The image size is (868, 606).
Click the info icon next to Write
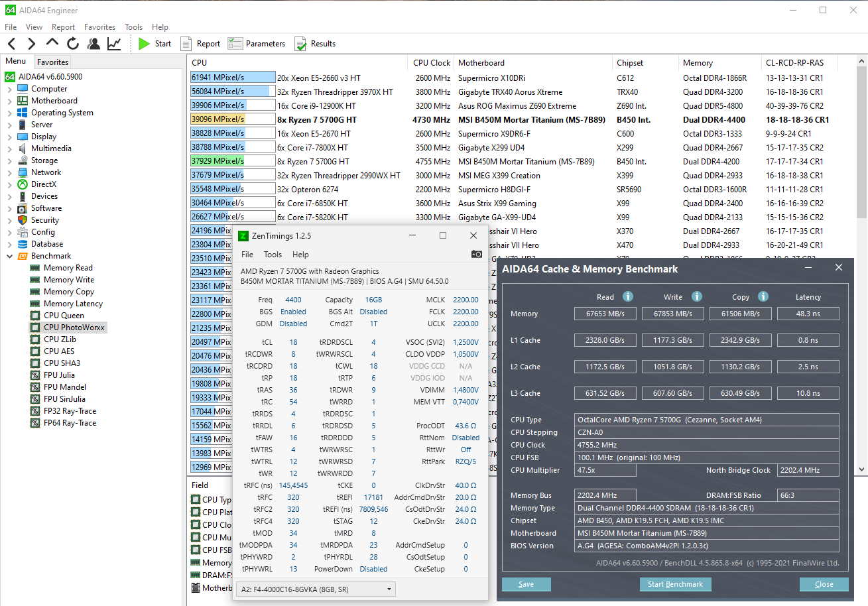(696, 296)
